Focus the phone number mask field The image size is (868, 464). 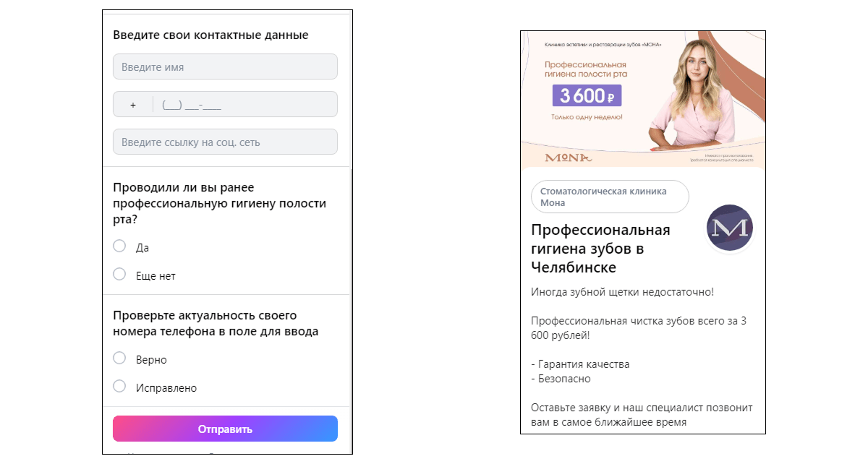pos(244,105)
